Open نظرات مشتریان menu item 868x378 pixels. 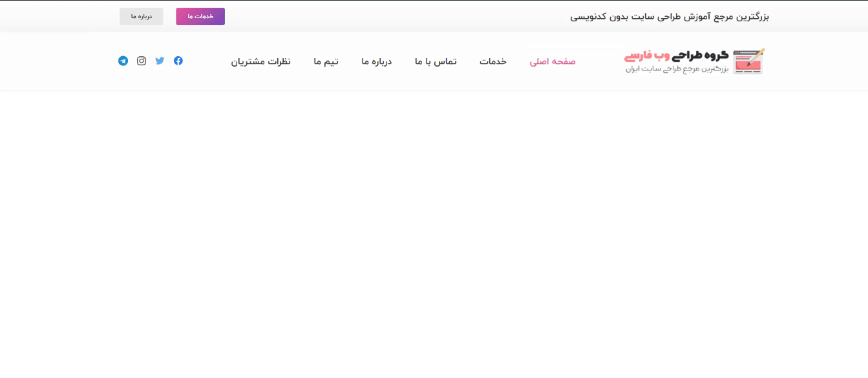tap(261, 61)
